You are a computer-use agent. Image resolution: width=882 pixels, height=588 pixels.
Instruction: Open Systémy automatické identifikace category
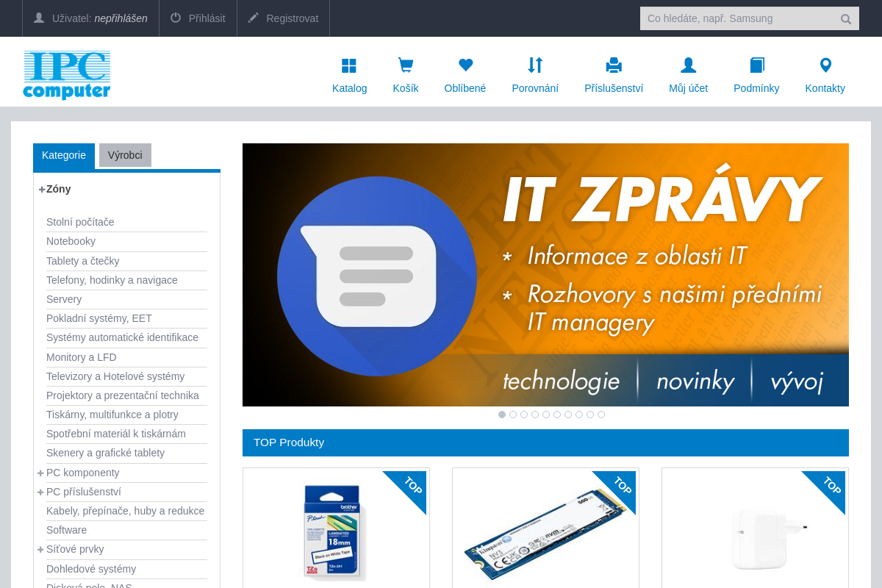tap(122, 337)
